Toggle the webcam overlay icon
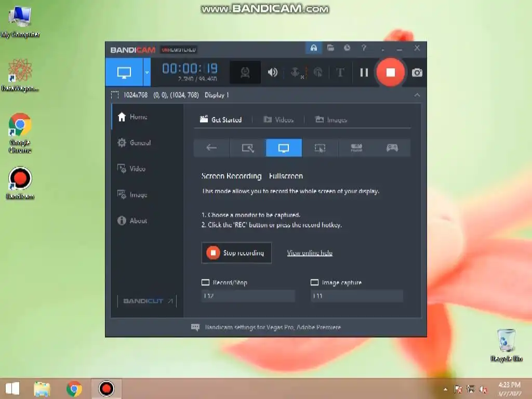 [245, 72]
